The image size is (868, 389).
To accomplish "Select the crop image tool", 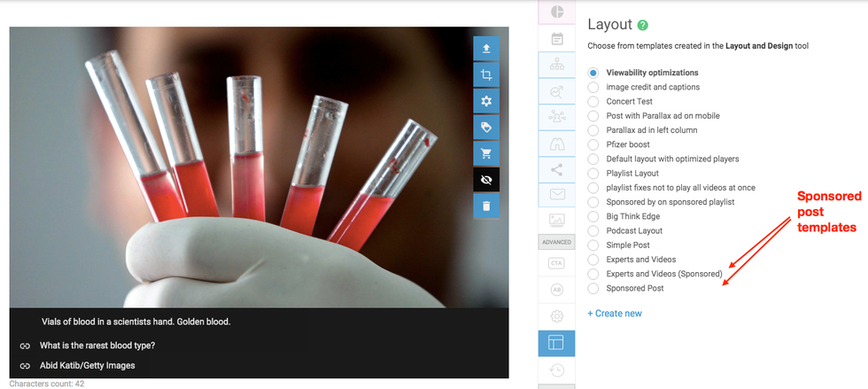I will pyautogui.click(x=485, y=75).
